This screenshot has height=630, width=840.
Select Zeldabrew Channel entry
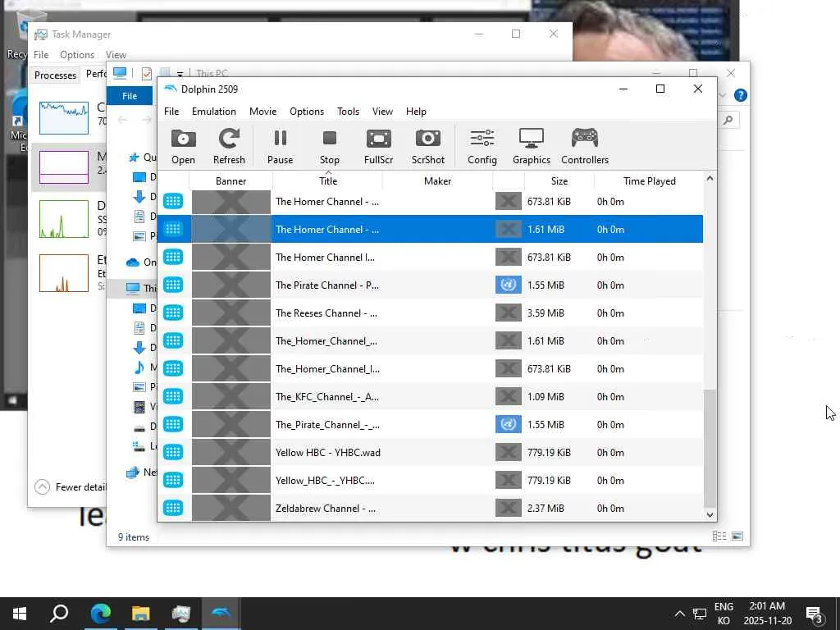tap(430, 508)
